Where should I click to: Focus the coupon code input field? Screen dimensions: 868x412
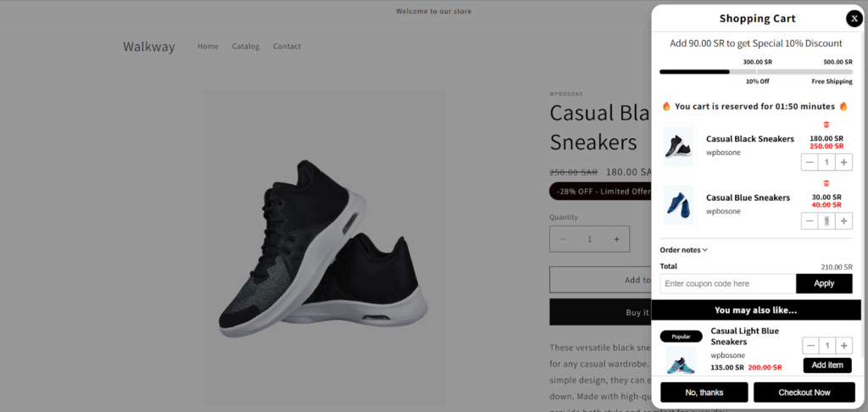(728, 283)
